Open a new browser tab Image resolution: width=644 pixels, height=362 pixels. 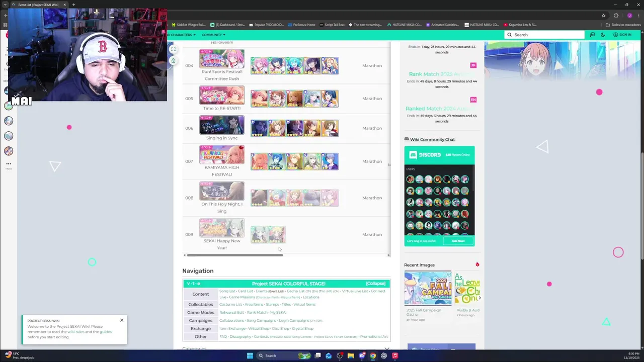pyautogui.click(x=73, y=5)
